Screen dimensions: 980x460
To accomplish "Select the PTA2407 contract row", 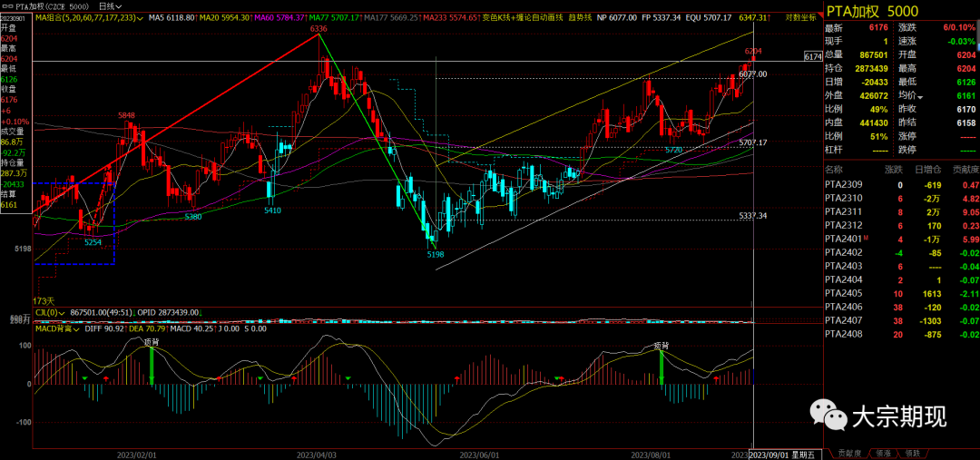I will coord(901,320).
